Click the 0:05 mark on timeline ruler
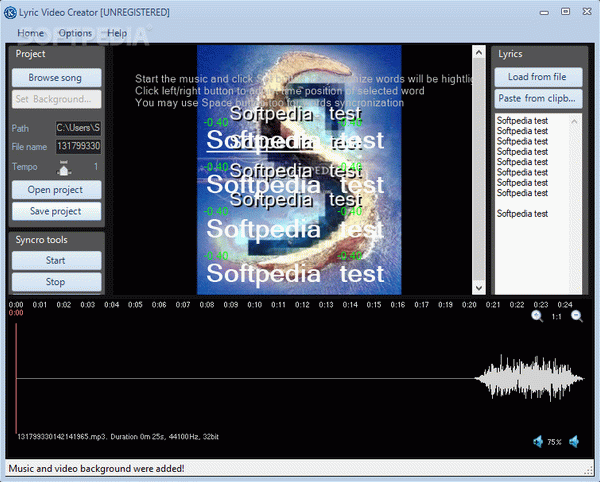600x482 pixels. 135,305
